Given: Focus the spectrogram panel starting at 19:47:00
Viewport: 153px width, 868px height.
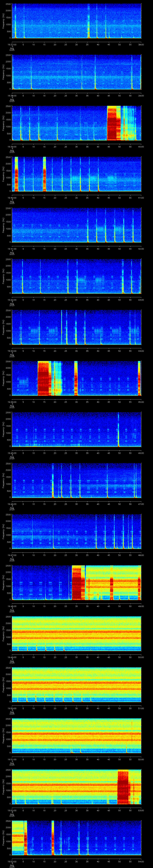Looking at the screenshot, I should click(x=76, y=531).
